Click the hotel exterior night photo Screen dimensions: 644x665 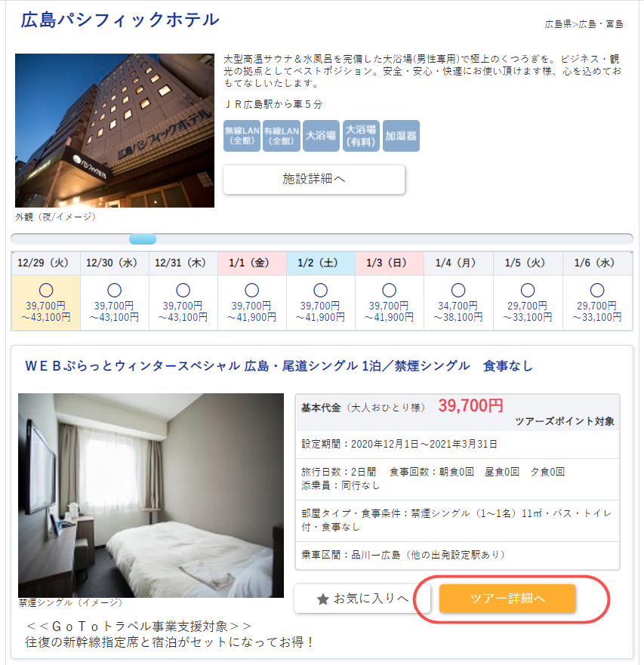coord(115,130)
